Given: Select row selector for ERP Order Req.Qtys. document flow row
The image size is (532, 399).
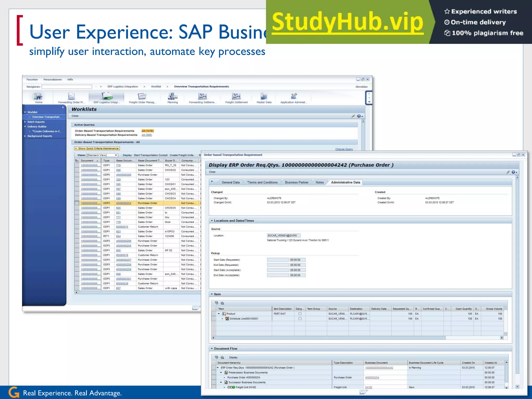Looking at the screenshot, I should (214, 368).
